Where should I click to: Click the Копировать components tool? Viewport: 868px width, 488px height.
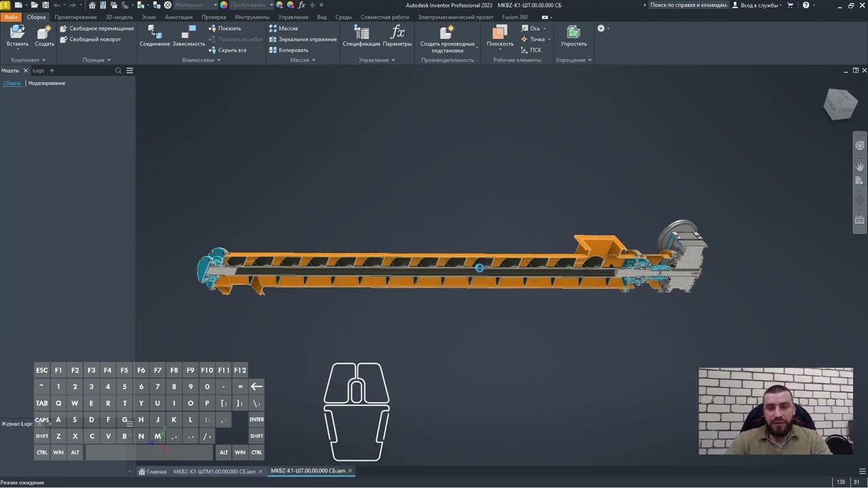pyautogui.click(x=288, y=50)
